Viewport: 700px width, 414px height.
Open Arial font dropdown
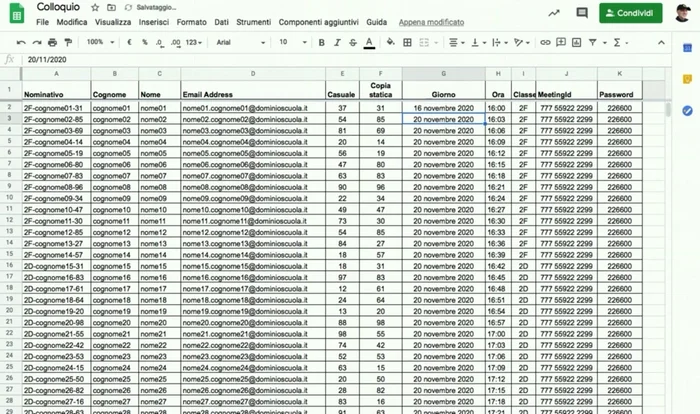240,42
